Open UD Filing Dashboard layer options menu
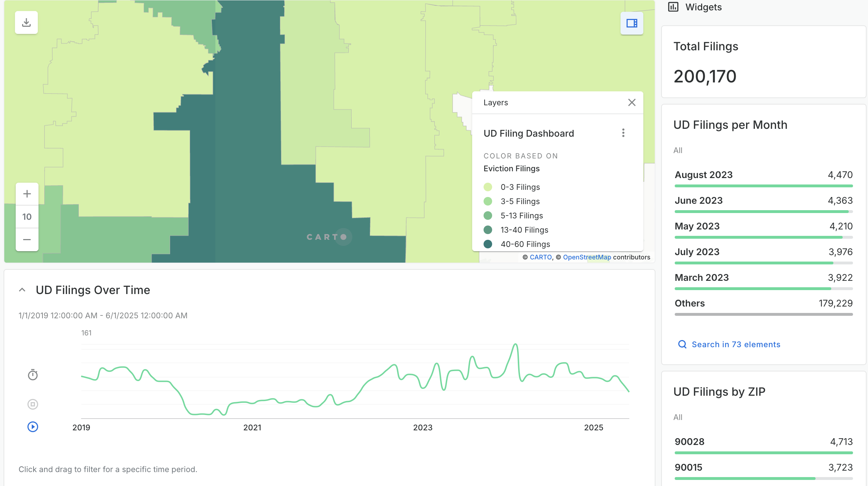 pyautogui.click(x=623, y=133)
